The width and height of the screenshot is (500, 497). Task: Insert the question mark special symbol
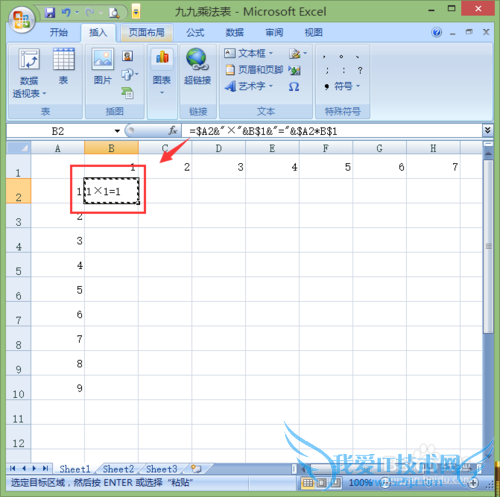point(360,70)
